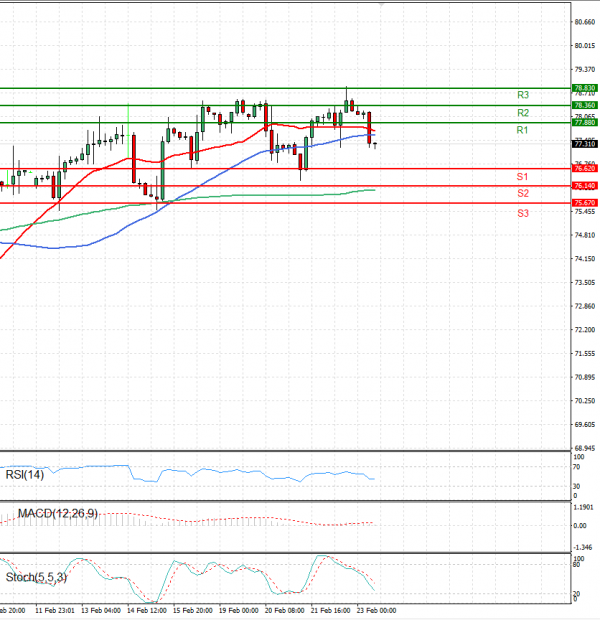
Task: Click the S3 support label
Action: point(522,214)
